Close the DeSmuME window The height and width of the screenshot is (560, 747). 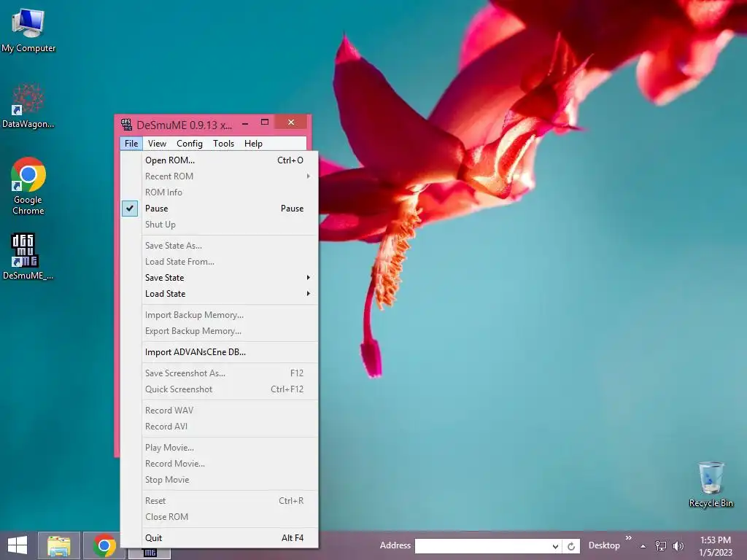click(x=291, y=122)
